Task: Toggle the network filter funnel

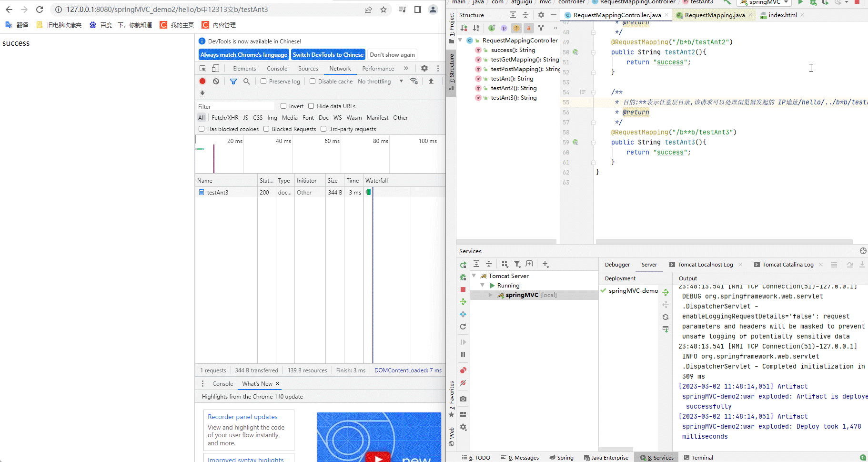Action: point(233,82)
